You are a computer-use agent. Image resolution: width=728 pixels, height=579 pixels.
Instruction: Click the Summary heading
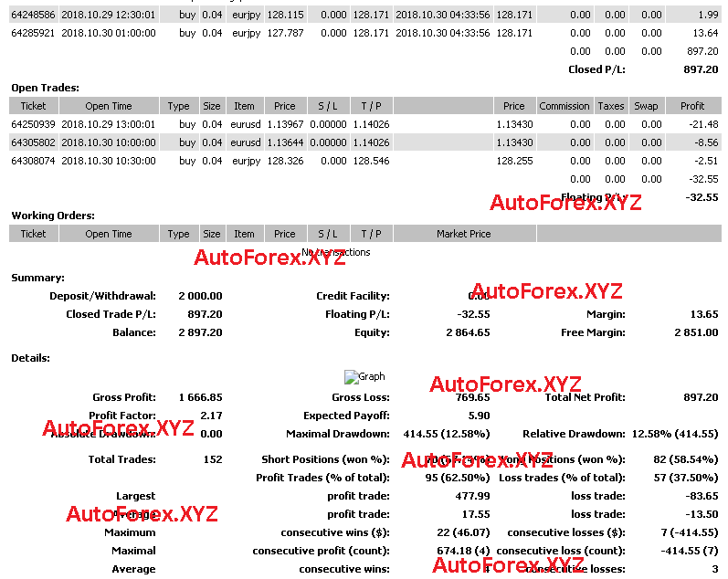37,278
